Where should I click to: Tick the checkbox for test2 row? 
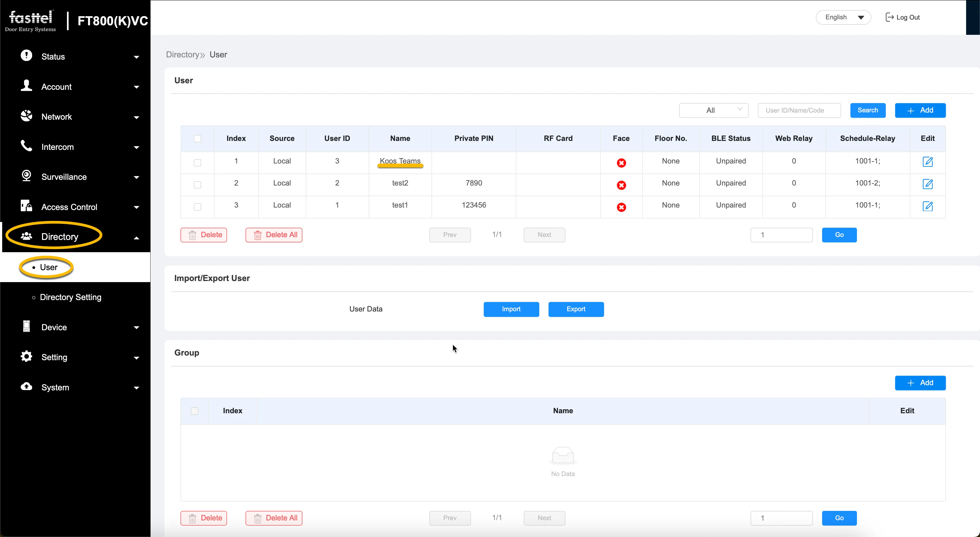coord(197,185)
